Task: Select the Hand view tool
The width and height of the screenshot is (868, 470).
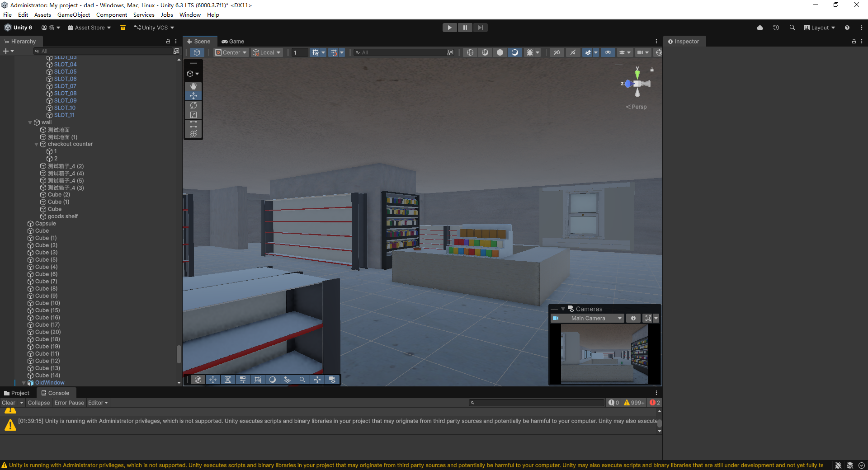Action: pyautogui.click(x=193, y=86)
